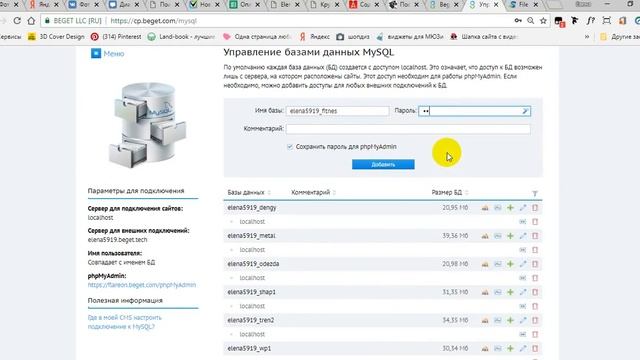Screen dimensions: 640x360
Task: Open the 'Land-book' bookmark
Action: [x=181, y=37]
